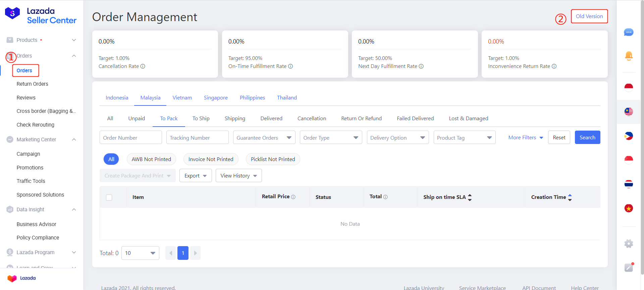Click the Products sidebar icon
The width and height of the screenshot is (644, 290).
click(x=10, y=40)
